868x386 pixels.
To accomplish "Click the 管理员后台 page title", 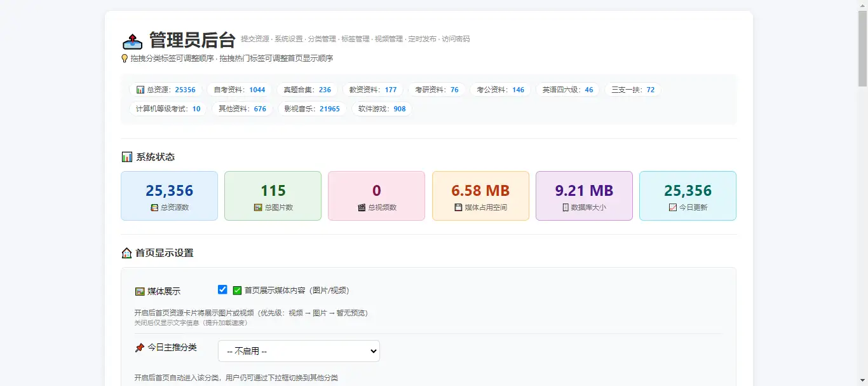I will pyautogui.click(x=193, y=40).
